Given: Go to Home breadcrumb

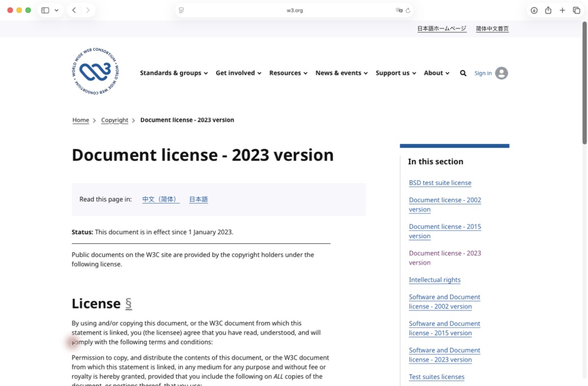Looking at the screenshot, I should click(x=80, y=120).
